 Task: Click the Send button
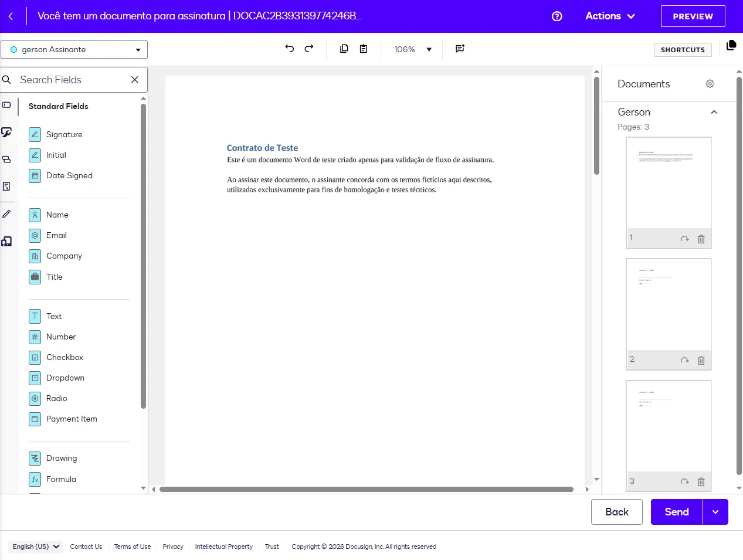tap(676, 511)
